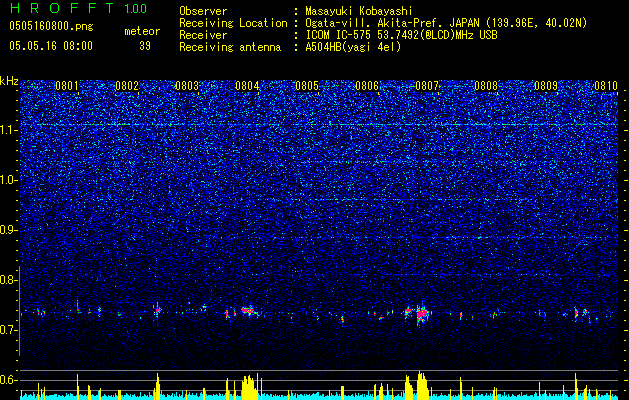
Task: Click the 1.1 kHz frequency label
Action: [x=9, y=130]
